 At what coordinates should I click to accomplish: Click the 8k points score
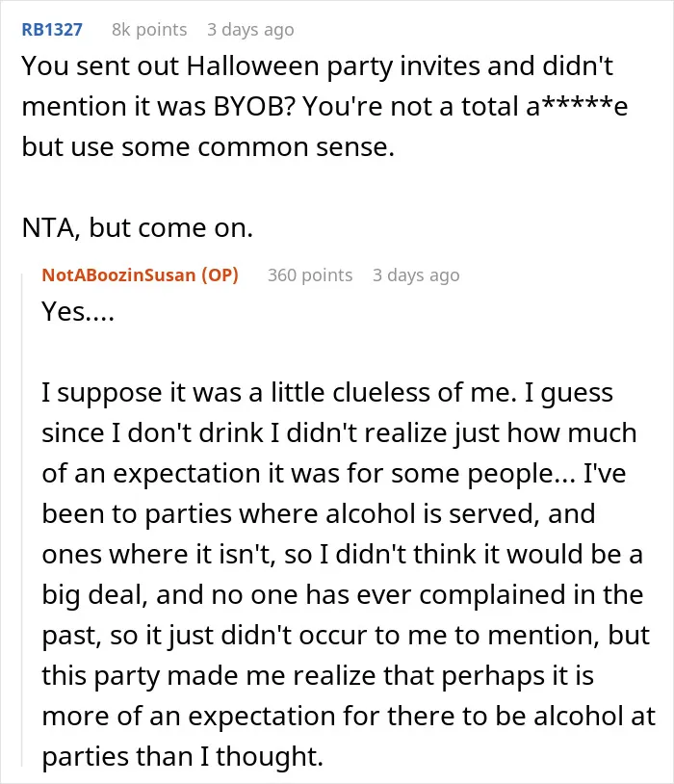coord(149,30)
